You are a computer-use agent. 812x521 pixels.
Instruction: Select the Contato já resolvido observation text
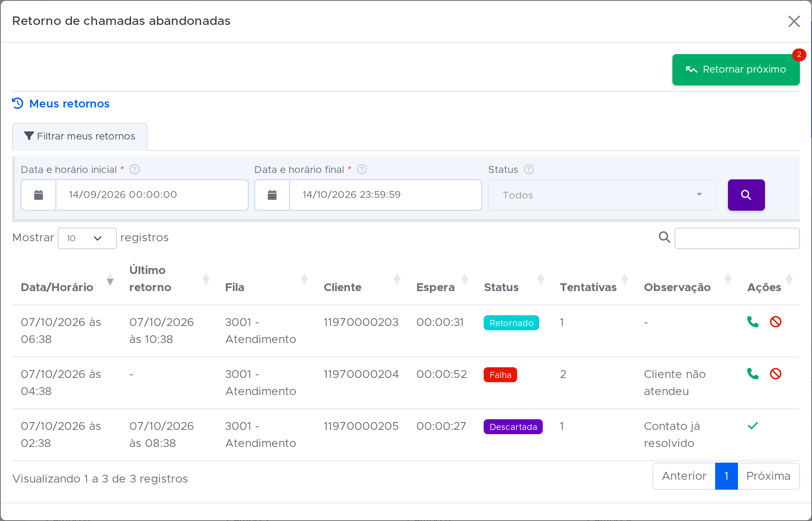click(672, 435)
